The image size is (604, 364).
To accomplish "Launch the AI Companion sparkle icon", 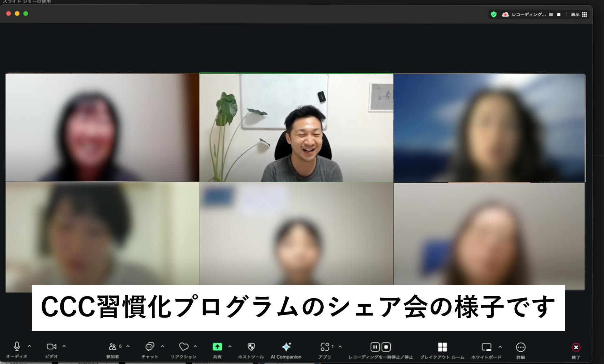I will (286, 347).
